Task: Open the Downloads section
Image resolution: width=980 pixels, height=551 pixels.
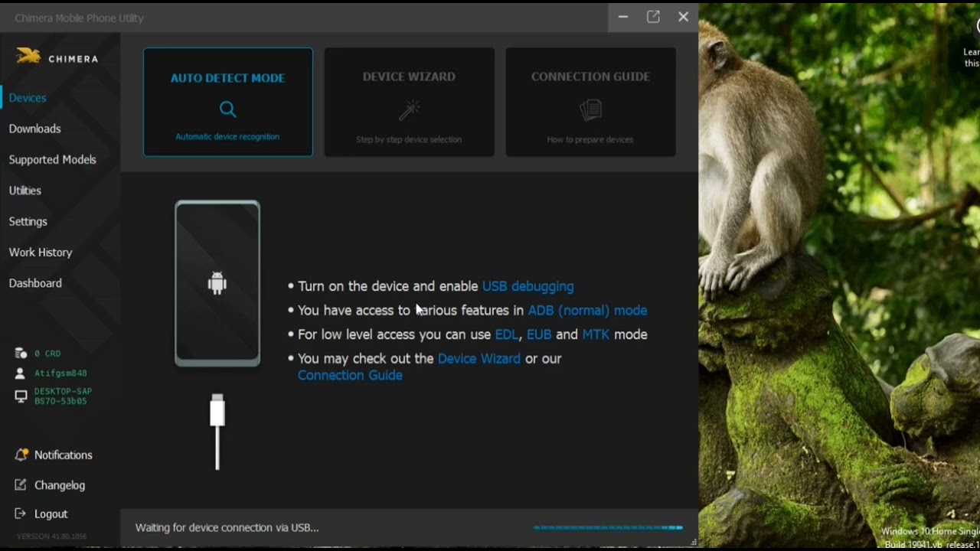Action: pyautogui.click(x=34, y=129)
